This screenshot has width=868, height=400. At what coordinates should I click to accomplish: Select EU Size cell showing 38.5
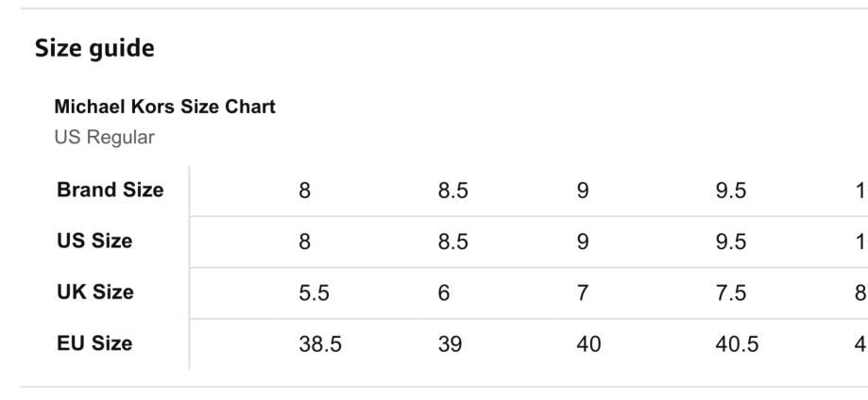[x=320, y=343]
